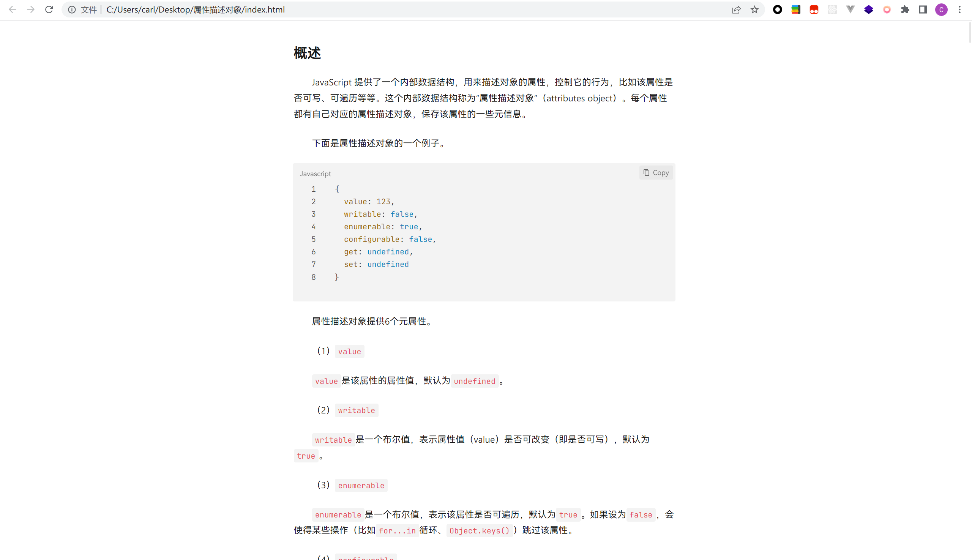Viewport: 972px width, 560px height.
Task: Bookmark this page with the star
Action: pos(755,9)
